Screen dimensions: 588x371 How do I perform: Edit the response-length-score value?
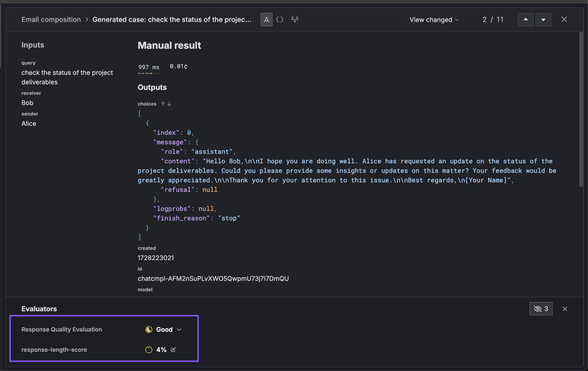pyautogui.click(x=173, y=350)
